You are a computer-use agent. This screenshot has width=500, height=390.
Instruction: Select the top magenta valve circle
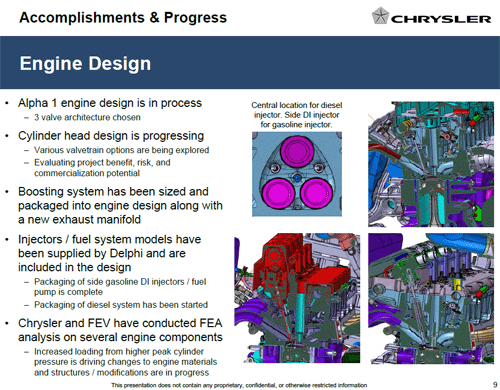(x=296, y=151)
